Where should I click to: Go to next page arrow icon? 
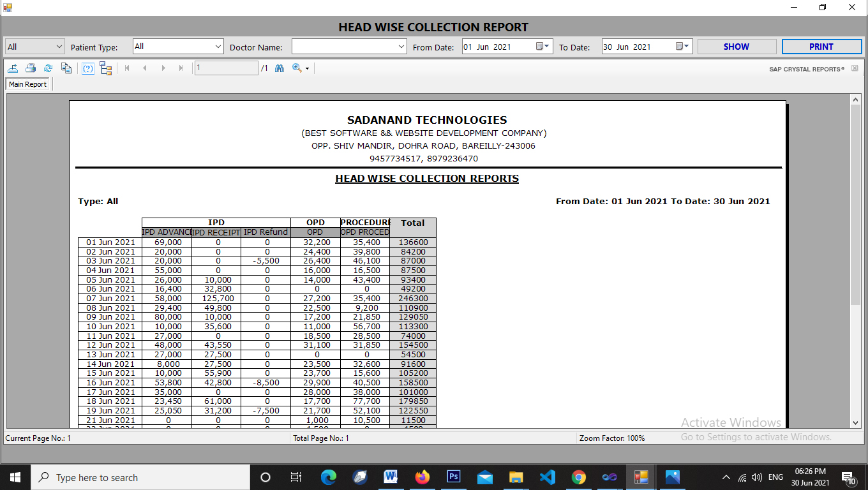(163, 68)
